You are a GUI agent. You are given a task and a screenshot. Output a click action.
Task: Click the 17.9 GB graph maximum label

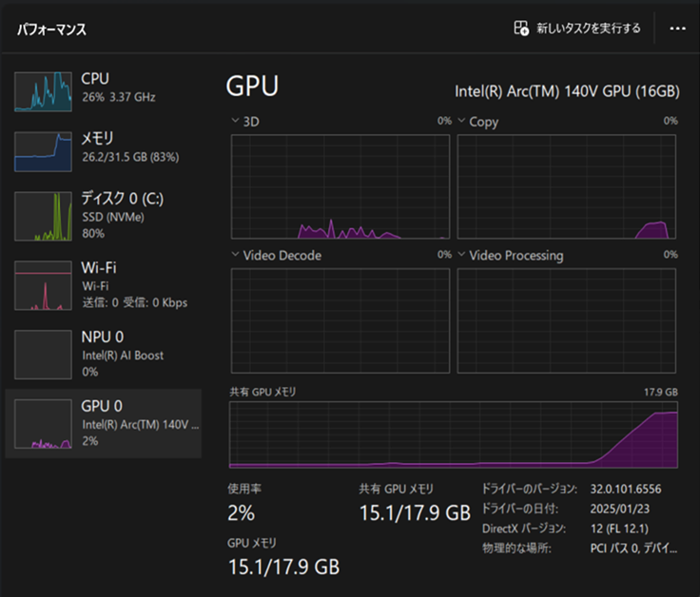coord(661,393)
